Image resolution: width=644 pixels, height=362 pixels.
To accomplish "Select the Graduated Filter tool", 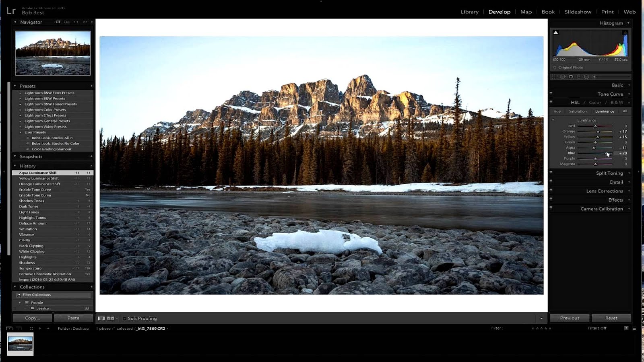I will 578,76.
